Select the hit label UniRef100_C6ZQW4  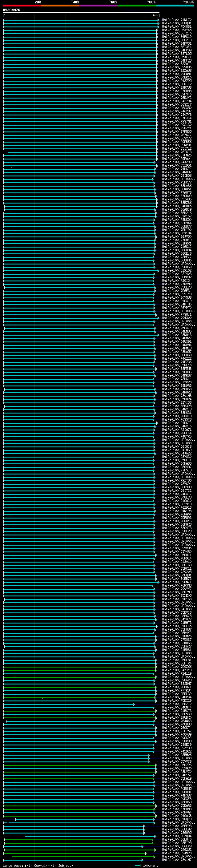click(177, 836)
